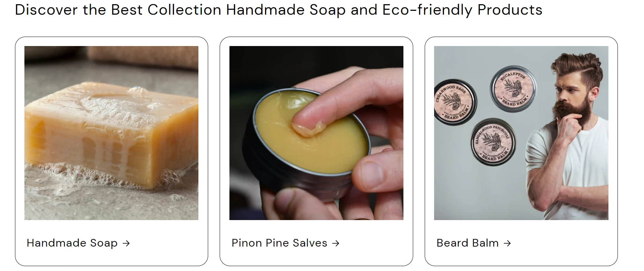Click the Beard Balm card below its image
644x271 pixels.
click(521, 243)
